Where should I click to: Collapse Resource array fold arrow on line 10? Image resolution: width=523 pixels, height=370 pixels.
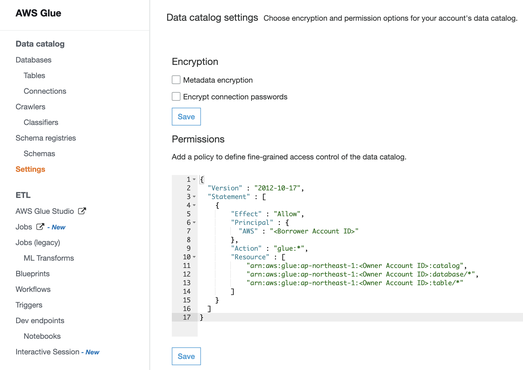[194, 257]
